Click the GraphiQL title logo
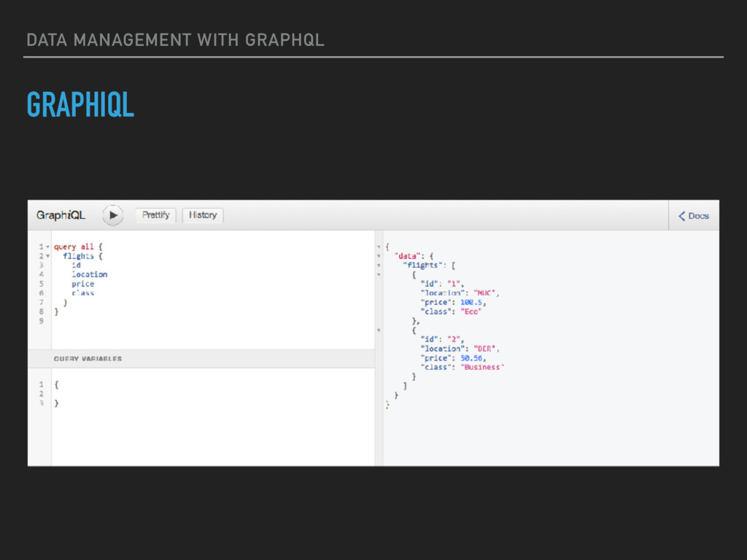Image resolution: width=747 pixels, height=560 pixels. click(x=61, y=215)
